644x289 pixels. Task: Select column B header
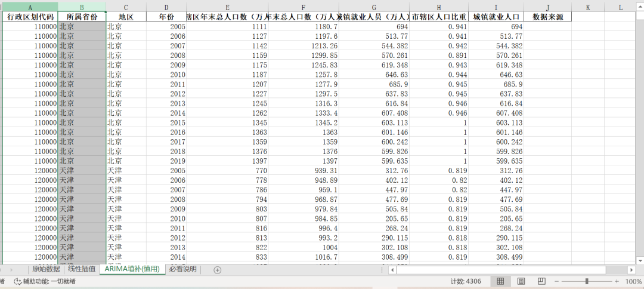click(x=82, y=7)
